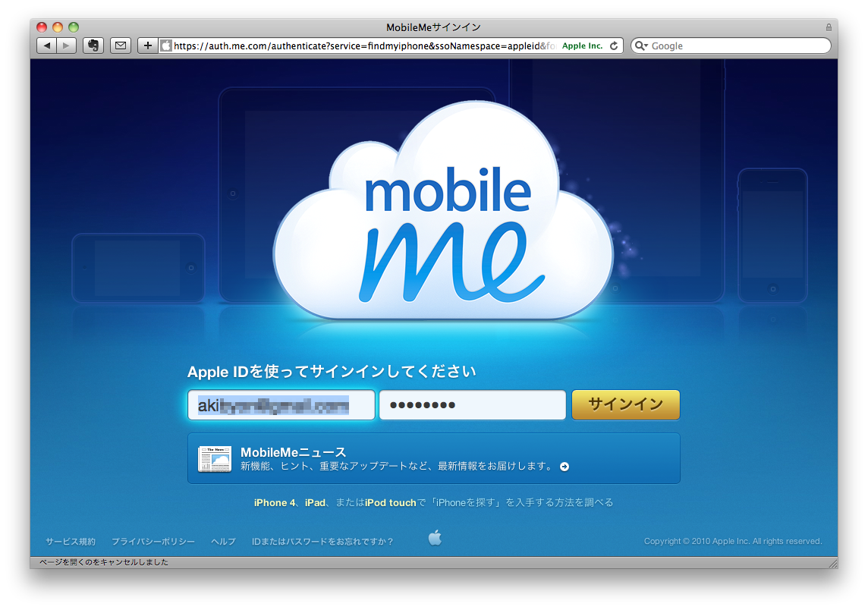Screen dimensions: 868x607
Task: Click the mail envelope toolbar icon
Action: [x=120, y=46]
